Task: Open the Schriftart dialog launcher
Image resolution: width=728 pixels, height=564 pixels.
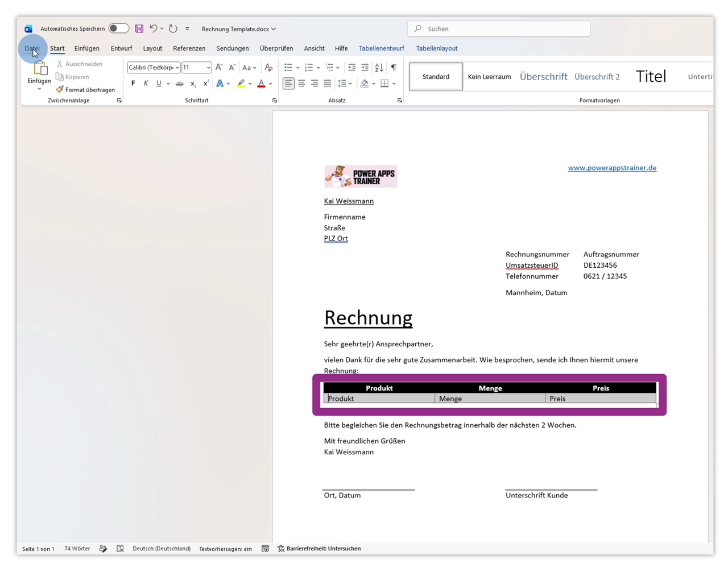Action: tap(275, 101)
